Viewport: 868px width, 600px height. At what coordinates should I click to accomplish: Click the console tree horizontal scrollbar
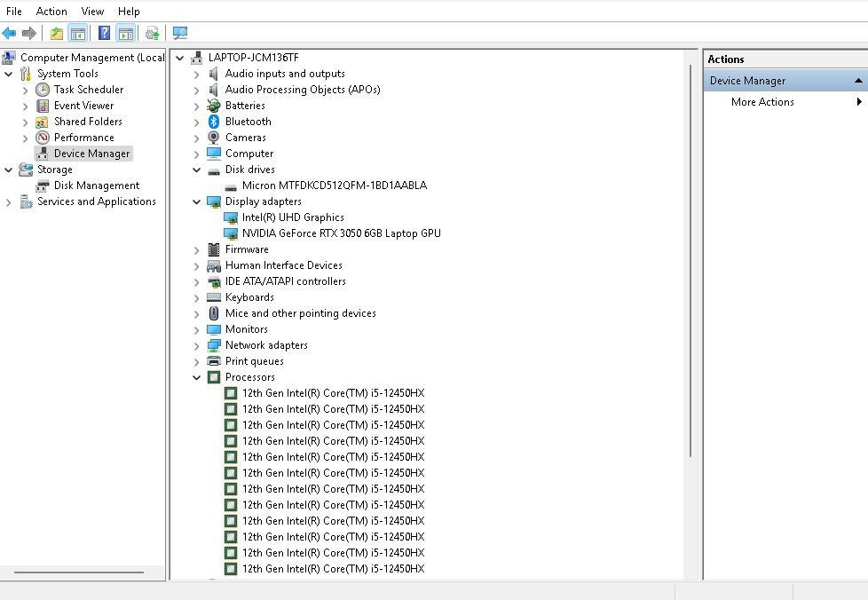[x=79, y=572]
